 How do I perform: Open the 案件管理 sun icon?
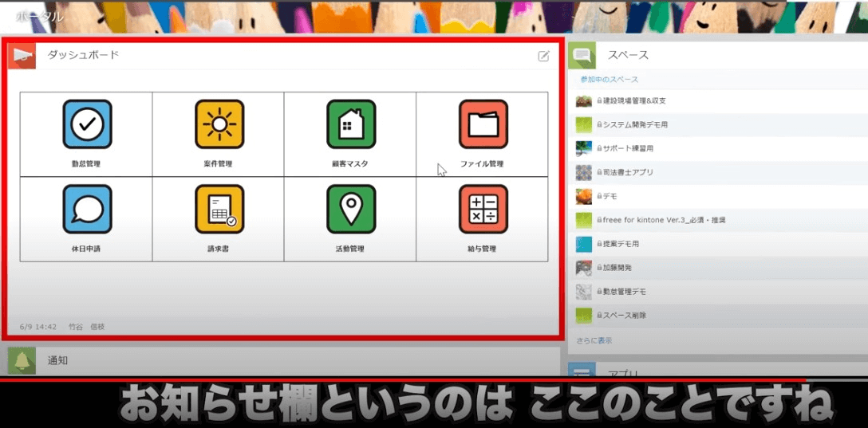tap(219, 124)
